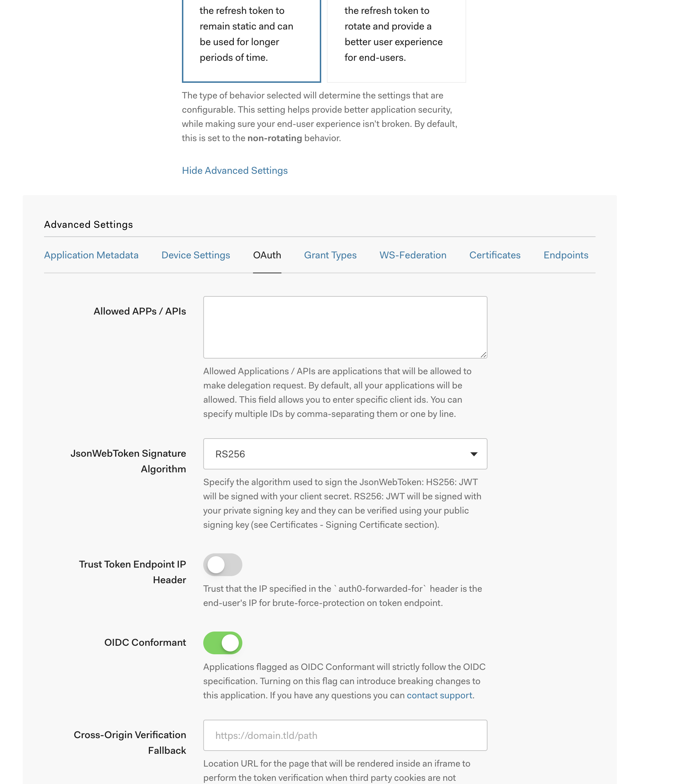Open the JsonWebToken Signature Algorithm dropdown

pyautogui.click(x=345, y=454)
